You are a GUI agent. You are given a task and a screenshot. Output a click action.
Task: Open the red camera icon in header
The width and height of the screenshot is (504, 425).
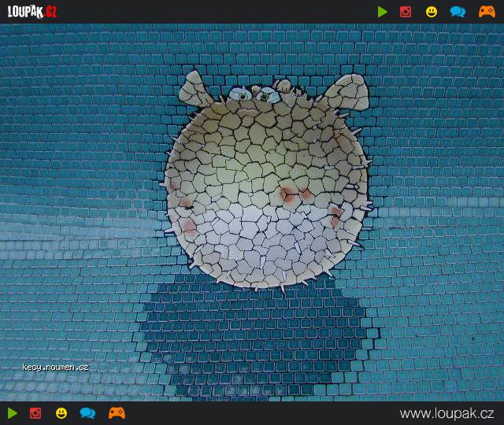pyautogui.click(x=406, y=12)
